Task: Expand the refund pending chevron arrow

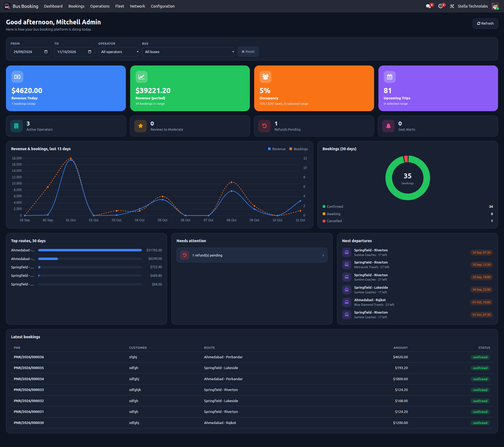Action: [323, 255]
